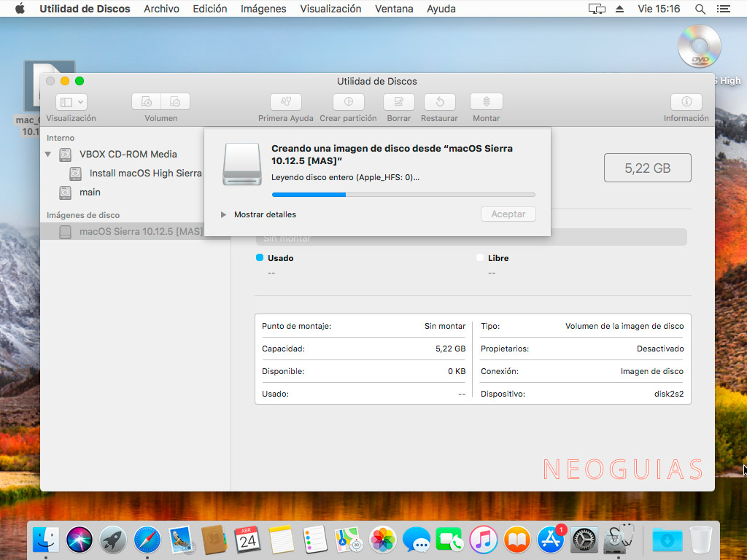Open the Edición menu
The height and width of the screenshot is (560, 747).
point(210,9)
